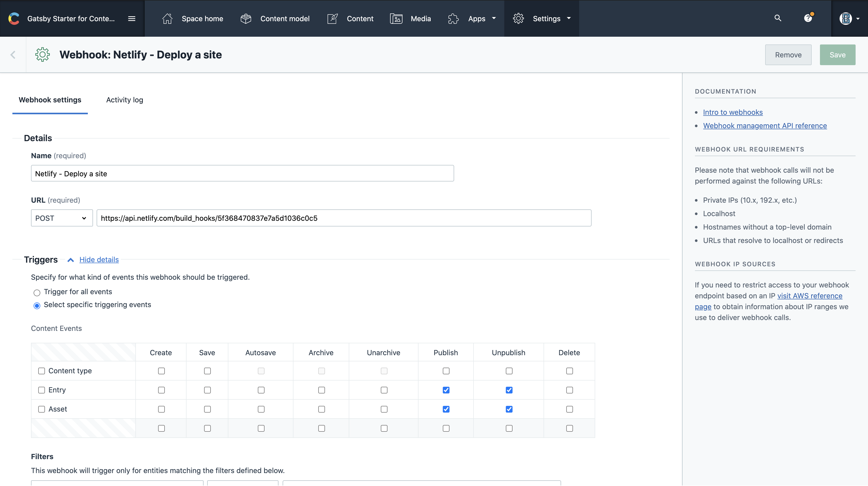The height and width of the screenshot is (486, 868).
Task: Switch to Activity log tab
Action: 125,100
